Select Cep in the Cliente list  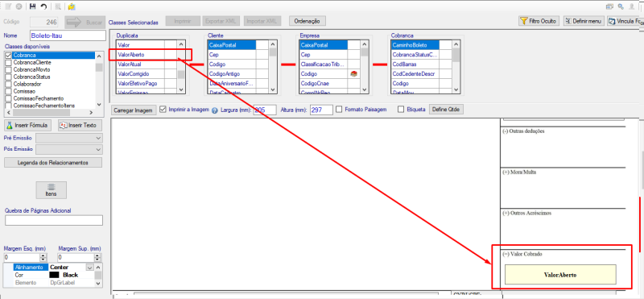click(232, 54)
